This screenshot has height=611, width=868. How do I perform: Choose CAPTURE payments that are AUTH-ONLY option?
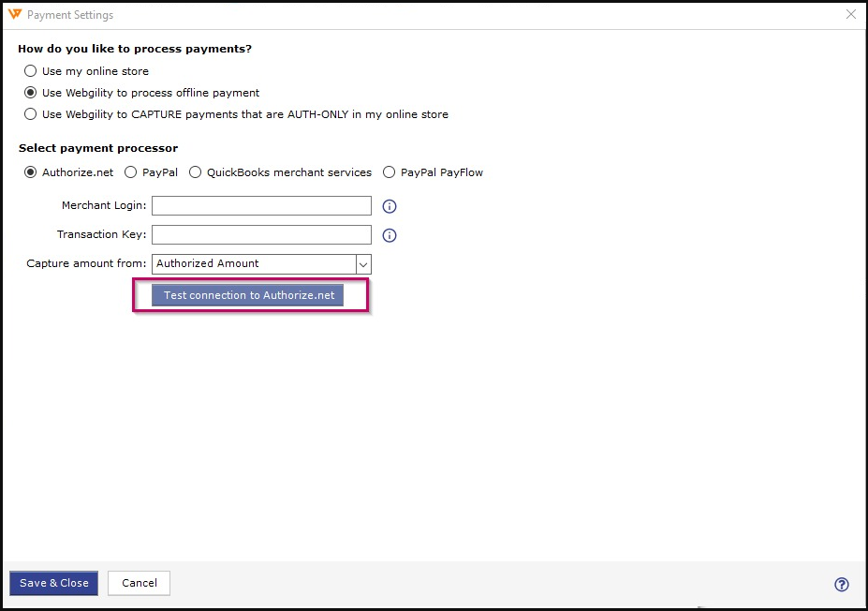click(31, 114)
